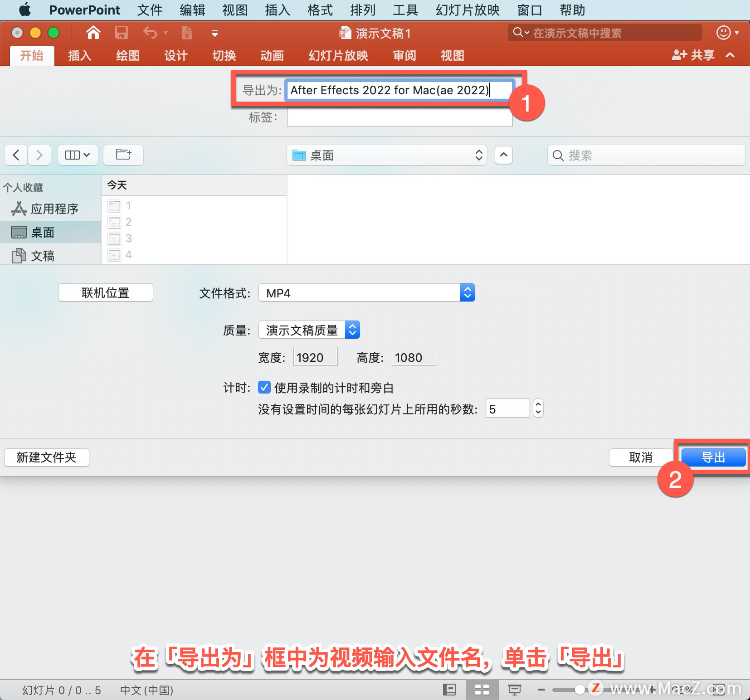Click the 标签 tags field
This screenshot has width=750, height=700.
coord(399,117)
